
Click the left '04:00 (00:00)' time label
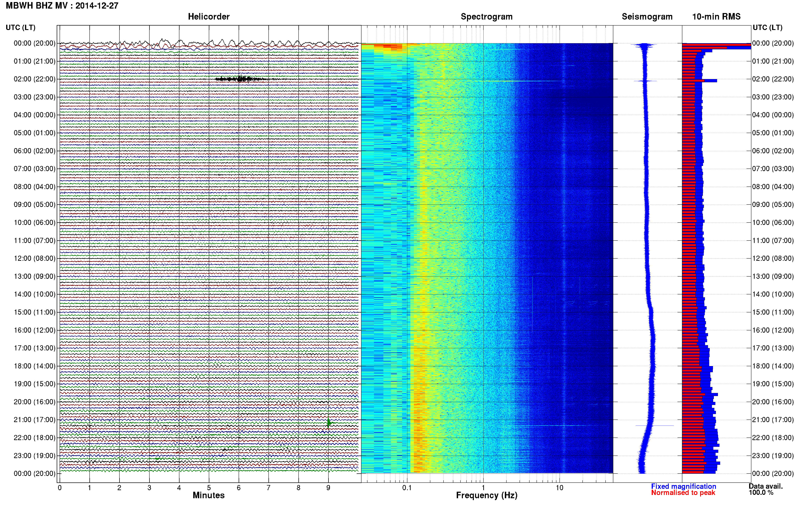(x=34, y=115)
